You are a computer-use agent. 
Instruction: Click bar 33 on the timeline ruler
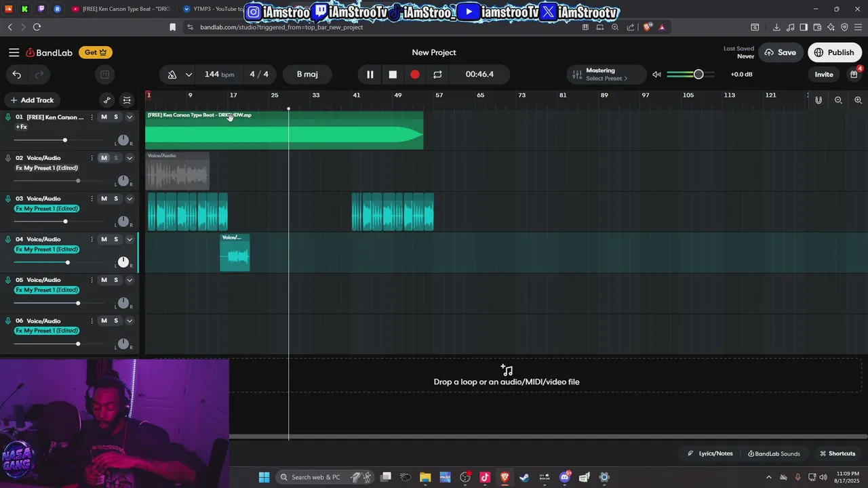[316, 96]
